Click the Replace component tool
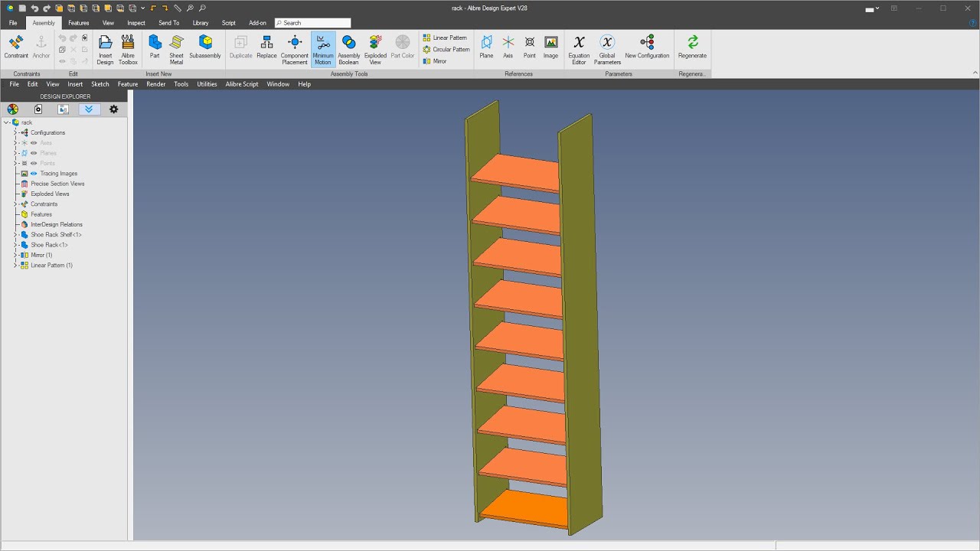The width and height of the screenshot is (980, 551). (266, 47)
